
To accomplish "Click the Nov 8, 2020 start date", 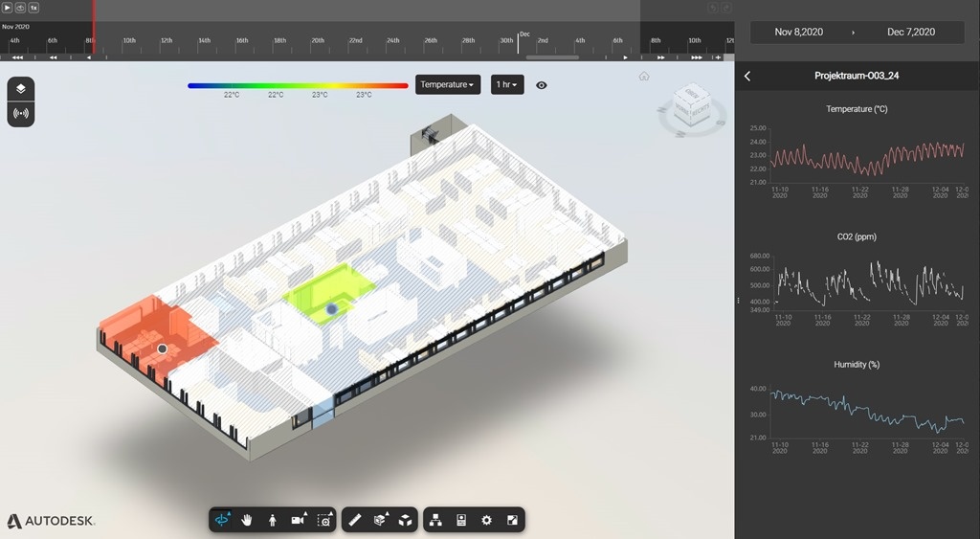I will [x=798, y=32].
